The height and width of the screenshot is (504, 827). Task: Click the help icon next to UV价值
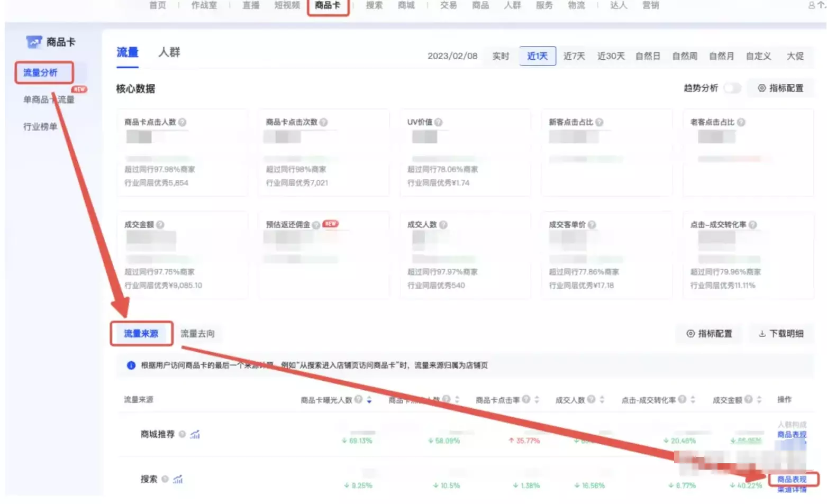(439, 122)
